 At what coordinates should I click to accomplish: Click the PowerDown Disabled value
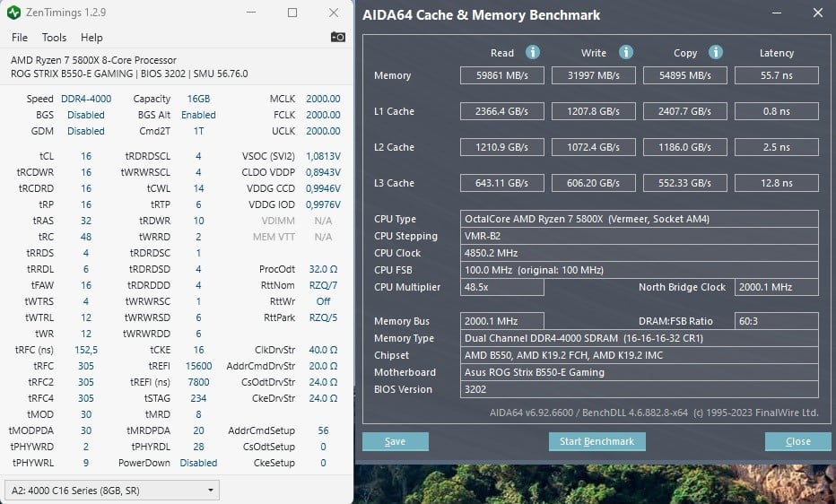pos(198,463)
